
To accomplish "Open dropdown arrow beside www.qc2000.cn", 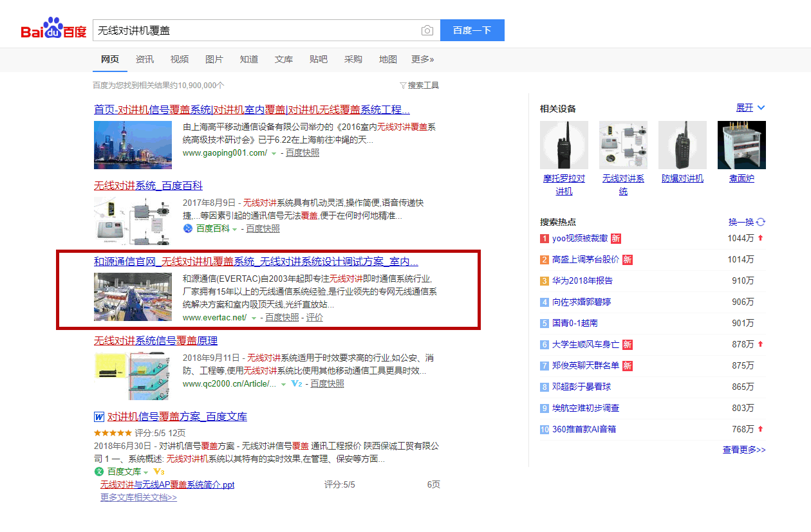I will (x=283, y=384).
